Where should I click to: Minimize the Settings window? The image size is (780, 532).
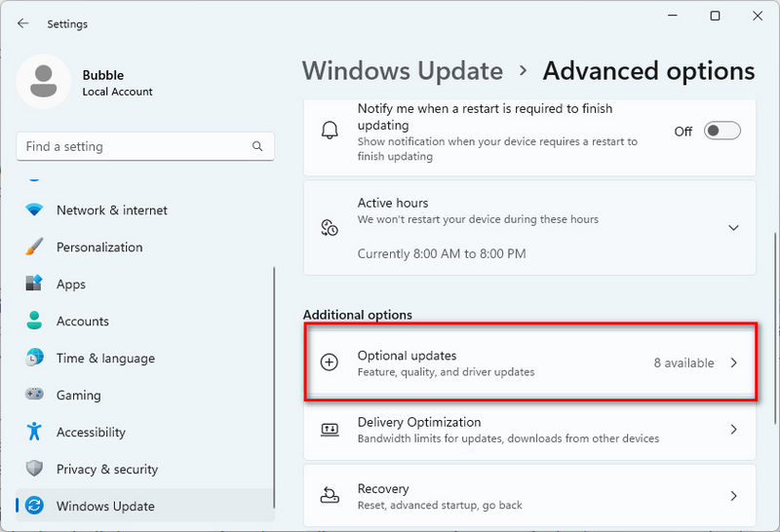click(x=673, y=16)
